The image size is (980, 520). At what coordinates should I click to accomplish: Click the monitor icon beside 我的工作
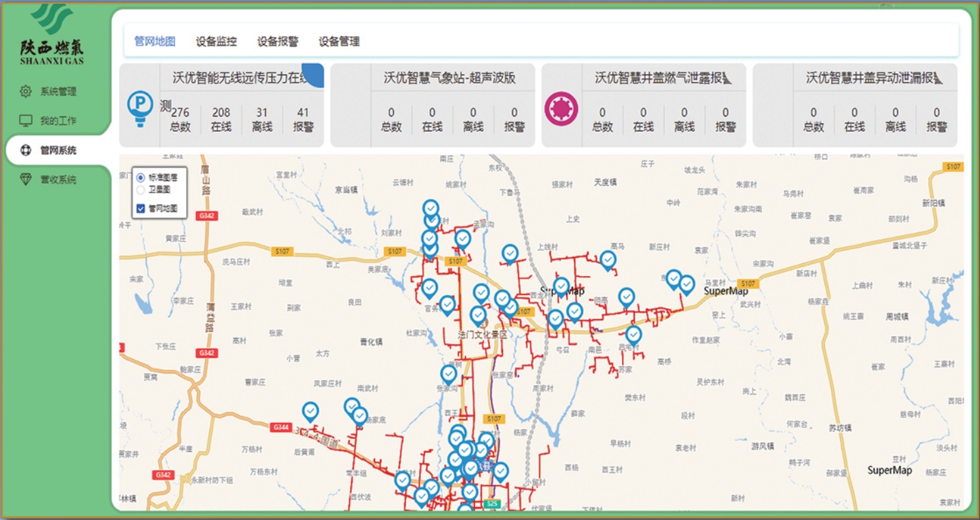pyautogui.click(x=26, y=121)
